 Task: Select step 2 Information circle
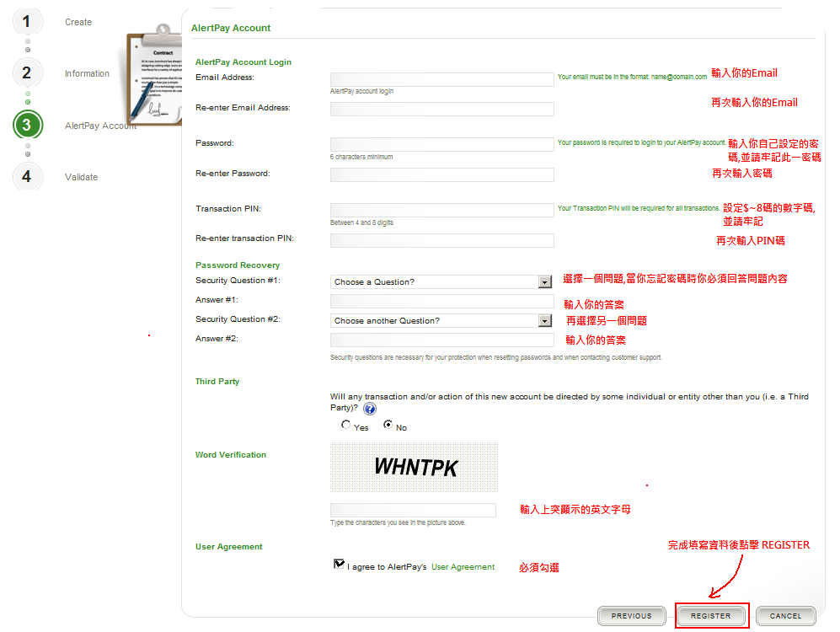[x=26, y=72]
